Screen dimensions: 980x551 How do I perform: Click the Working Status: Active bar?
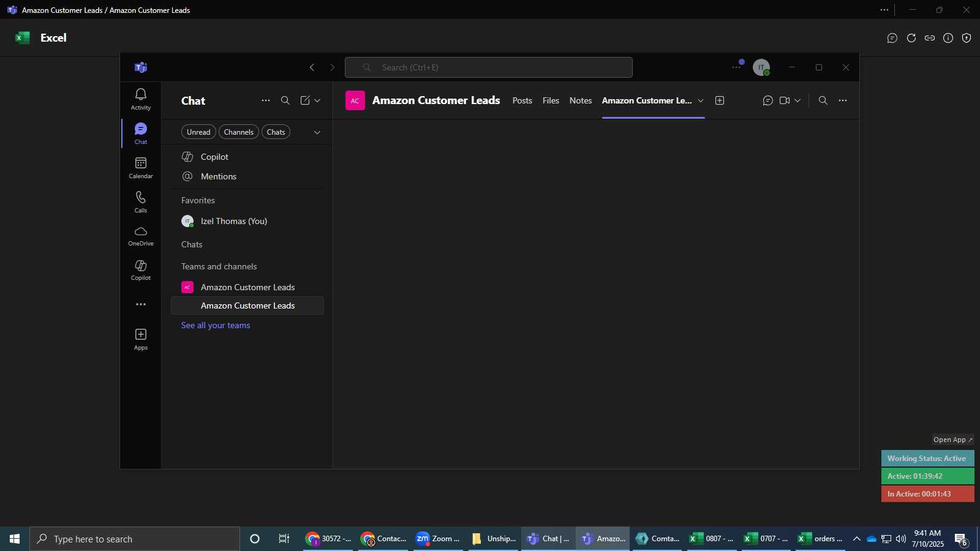(927, 459)
